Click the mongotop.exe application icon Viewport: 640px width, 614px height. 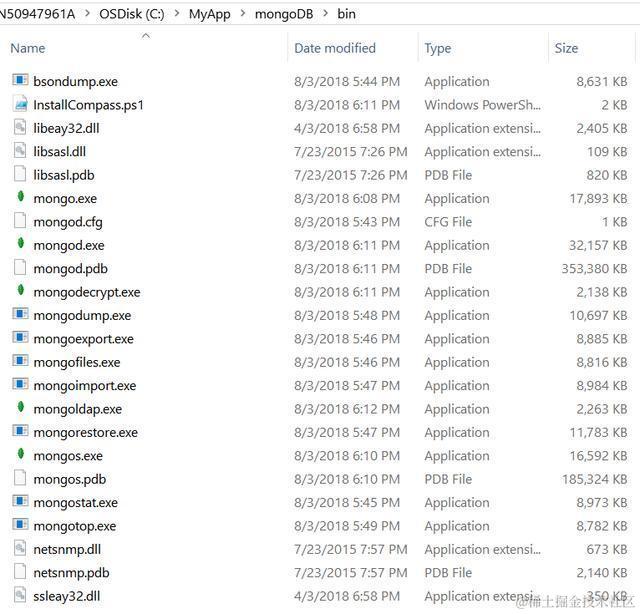20,524
